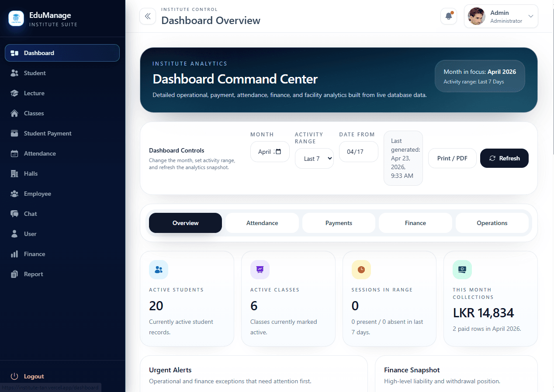Open Chat from sidebar icon
Screen dimensions: 554x392
(x=14, y=214)
